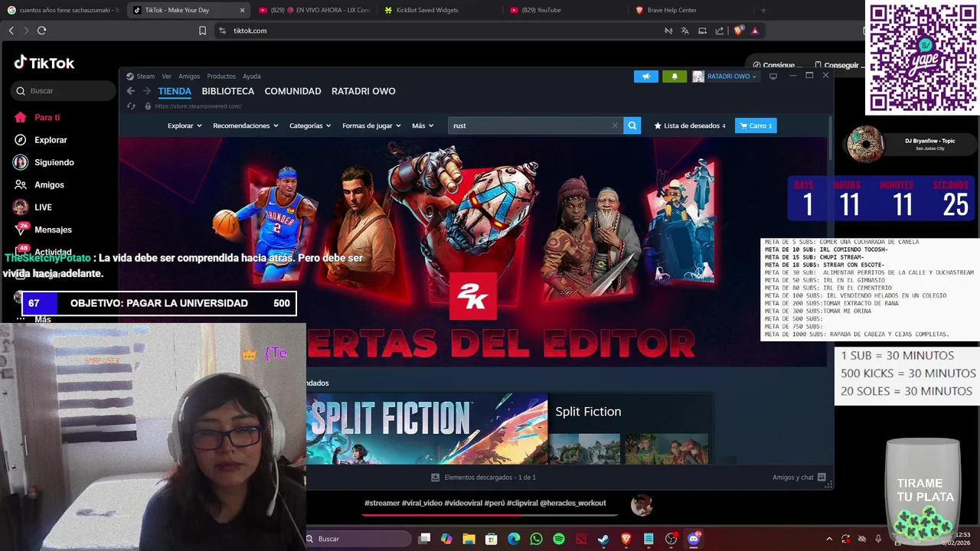Click Steam announcements megaphone button
This screenshot has width=980, height=551.
pos(646,77)
